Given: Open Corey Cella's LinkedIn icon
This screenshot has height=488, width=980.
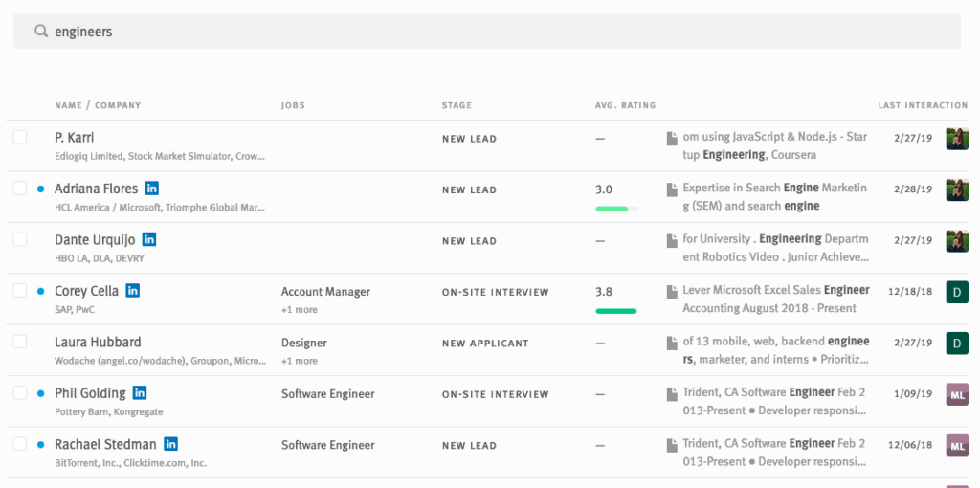Looking at the screenshot, I should [132, 291].
